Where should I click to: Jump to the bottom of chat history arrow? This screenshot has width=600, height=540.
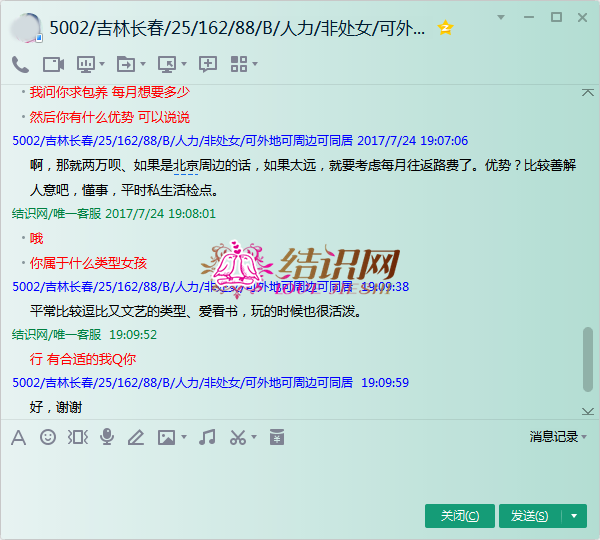click(x=588, y=411)
